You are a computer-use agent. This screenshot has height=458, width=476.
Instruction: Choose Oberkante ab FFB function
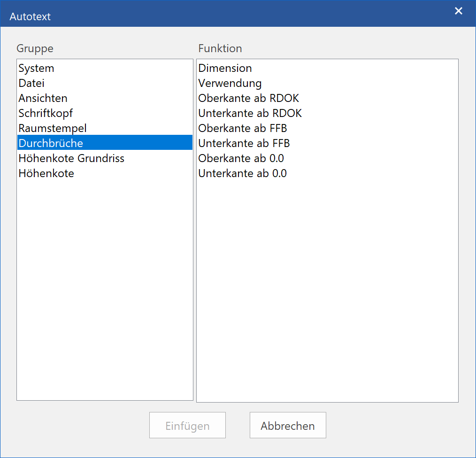click(x=327, y=128)
